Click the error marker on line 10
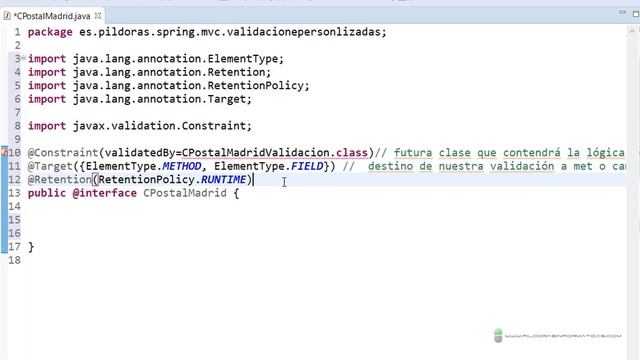This screenshot has width=640, height=360. [4, 153]
